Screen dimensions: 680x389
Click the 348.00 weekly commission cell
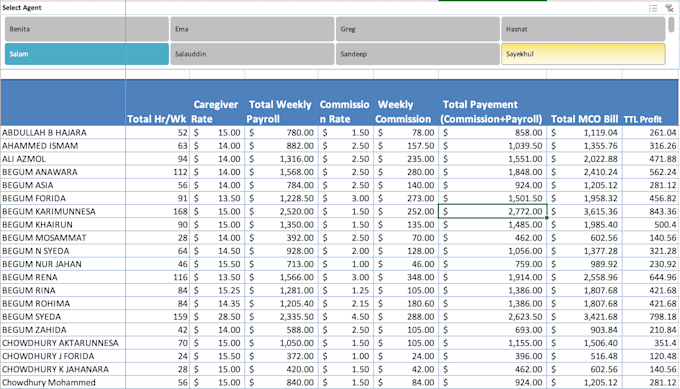click(406, 277)
